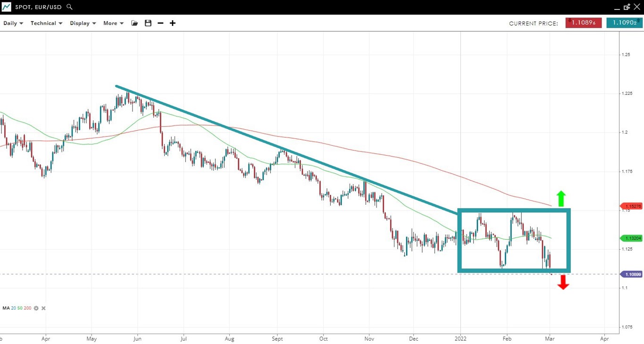The image size is (644, 344).
Task: Open moving average settings gear
Action: pyautogui.click(x=36, y=308)
